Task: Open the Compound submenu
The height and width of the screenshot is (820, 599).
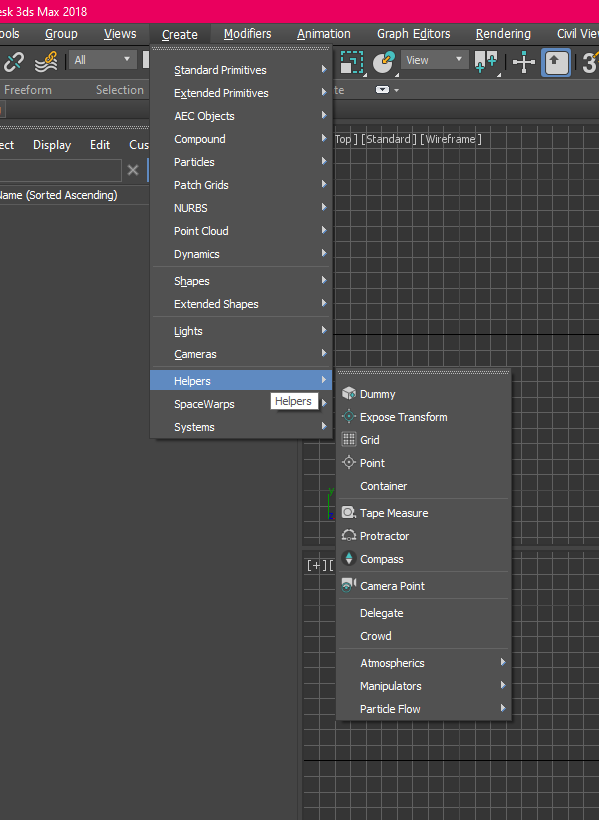Action: [241, 139]
